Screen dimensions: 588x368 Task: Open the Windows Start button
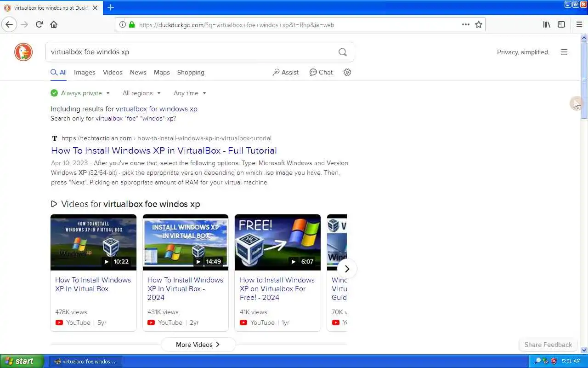coord(22,361)
